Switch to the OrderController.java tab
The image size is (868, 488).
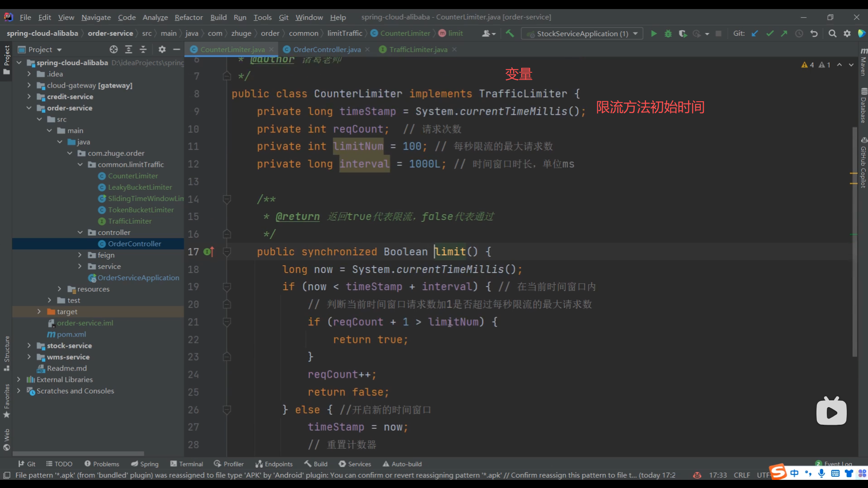point(326,49)
